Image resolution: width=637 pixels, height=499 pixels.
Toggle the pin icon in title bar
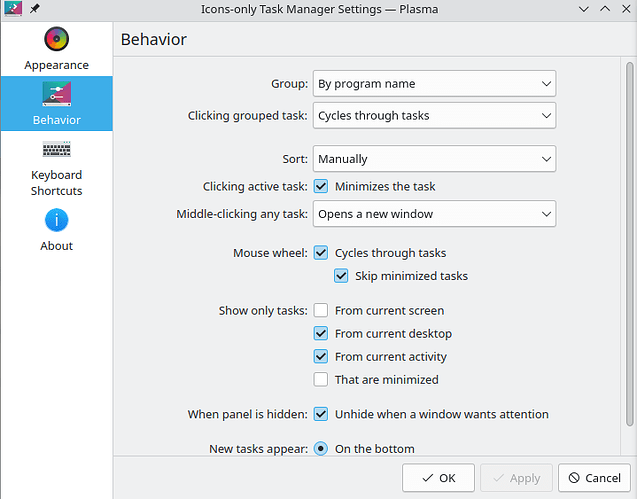35,9
